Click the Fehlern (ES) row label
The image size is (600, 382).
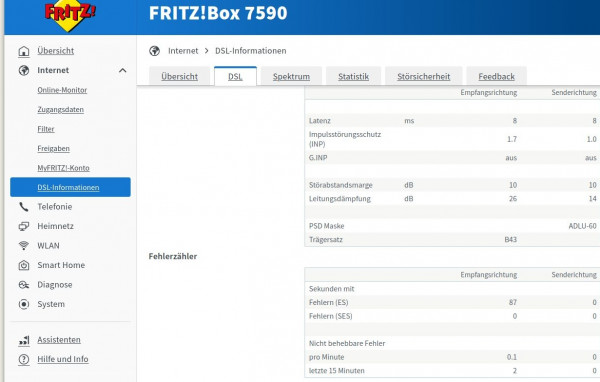click(x=328, y=302)
